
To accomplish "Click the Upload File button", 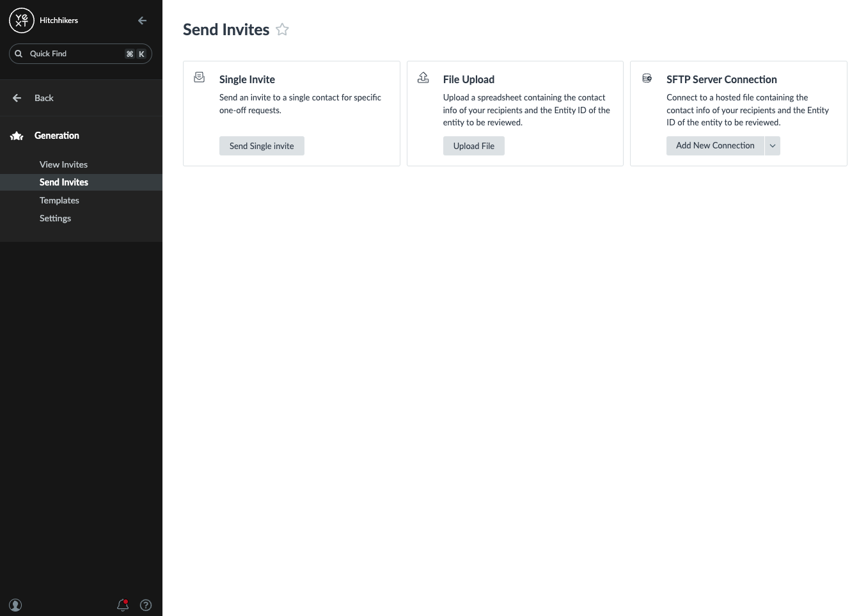I will coord(474,146).
